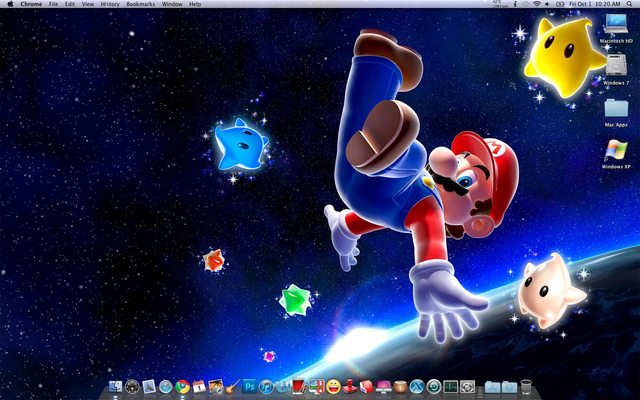Launch Dashboard from the dock

132,386
